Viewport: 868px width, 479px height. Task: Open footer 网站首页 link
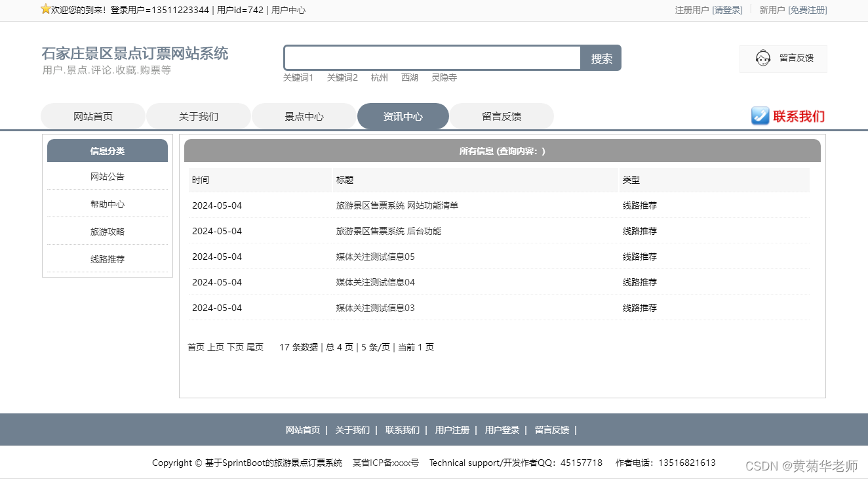[x=303, y=430]
